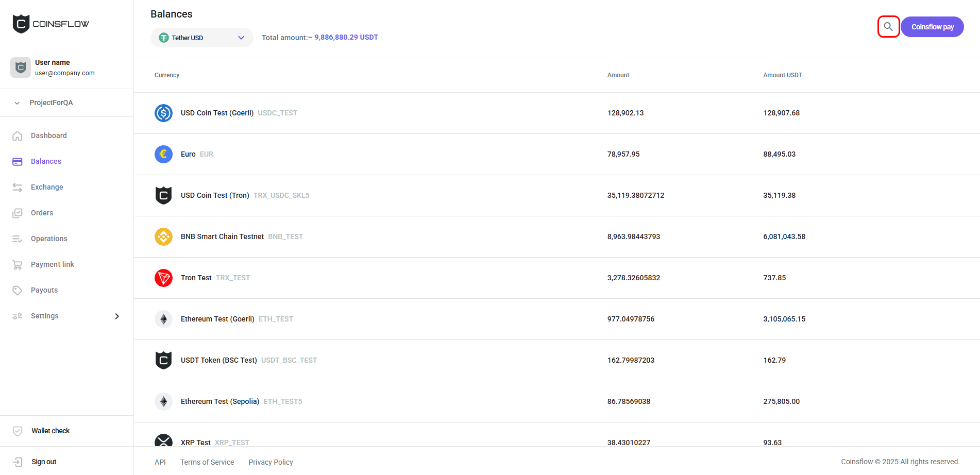Click the user avatar icon

click(x=20, y=67)
